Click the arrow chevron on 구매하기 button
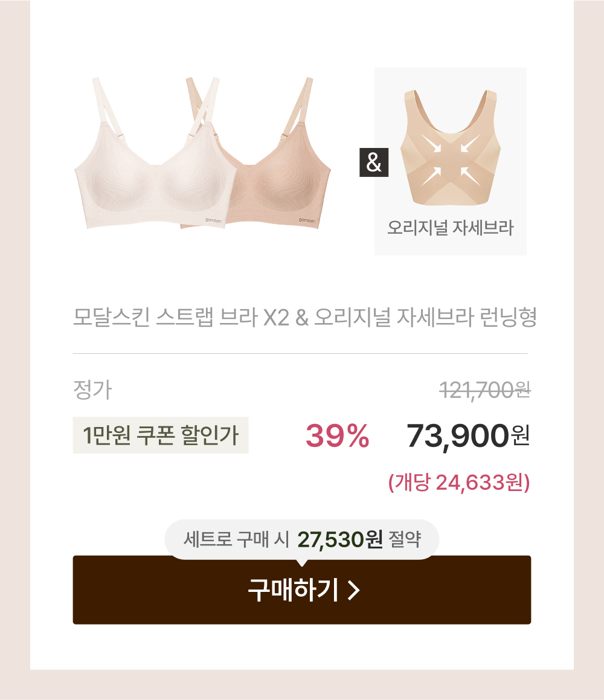This screenshot has width=604, height=700. (x=354, y=590)
